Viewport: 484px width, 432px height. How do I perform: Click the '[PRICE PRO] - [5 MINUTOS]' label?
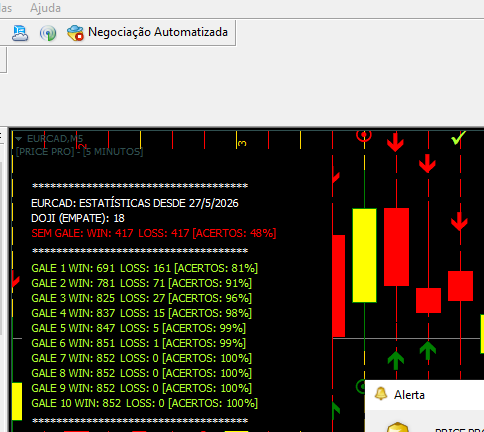point(79,152)
